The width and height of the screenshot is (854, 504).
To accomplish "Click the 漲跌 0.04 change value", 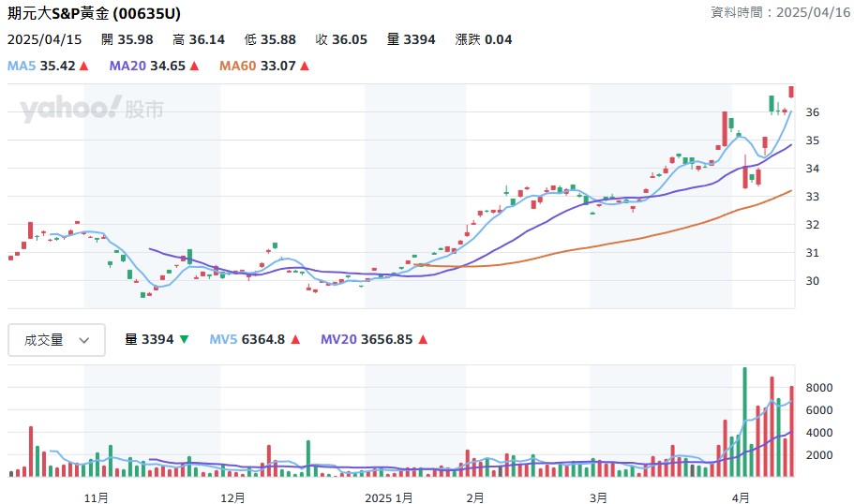I will (x=484, y=39).
